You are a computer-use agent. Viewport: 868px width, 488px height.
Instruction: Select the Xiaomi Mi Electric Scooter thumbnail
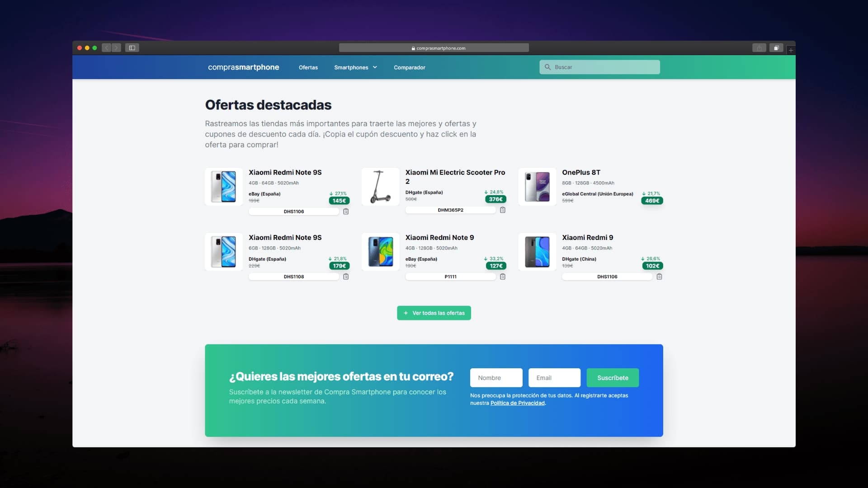tap(380, 187)
